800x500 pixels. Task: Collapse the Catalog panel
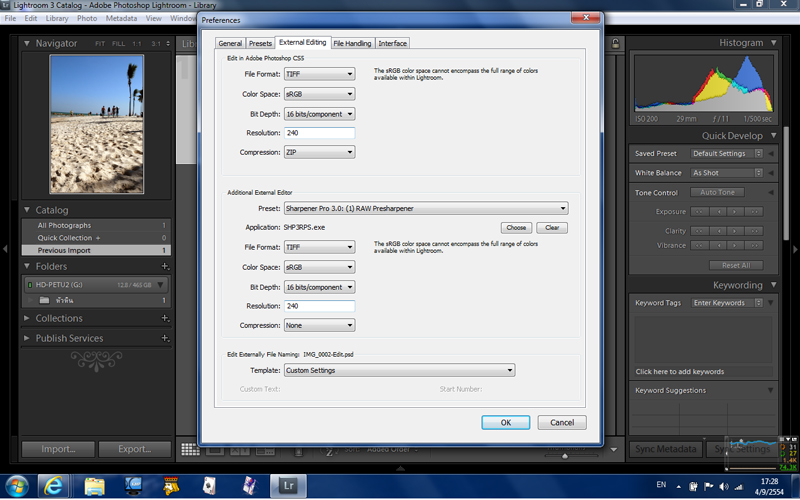(x=27, y=210)
